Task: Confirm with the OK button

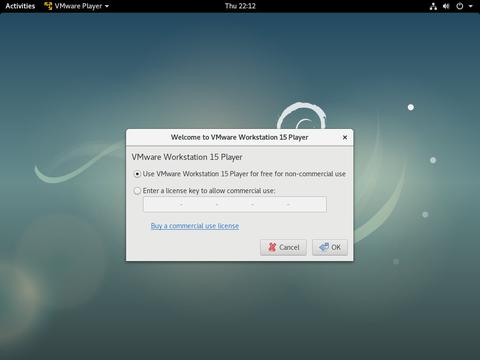Action: pyautogui.click(x=330, y=247)
